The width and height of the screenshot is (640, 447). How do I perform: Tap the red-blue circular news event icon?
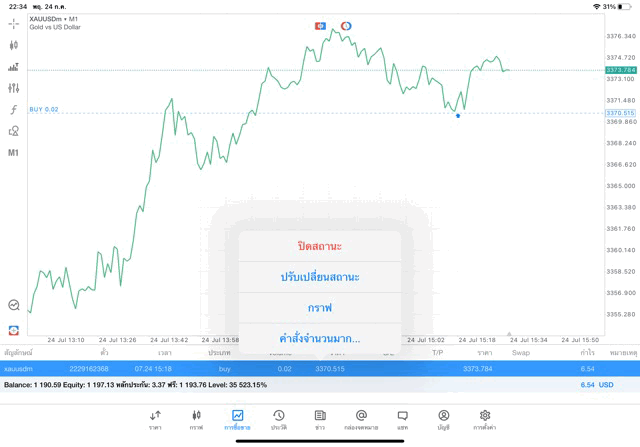[346, 25]
